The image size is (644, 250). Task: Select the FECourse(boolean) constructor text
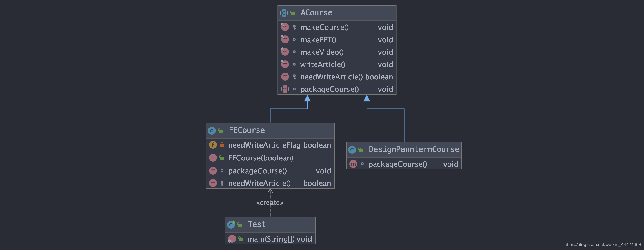click(x=261, y=158)
